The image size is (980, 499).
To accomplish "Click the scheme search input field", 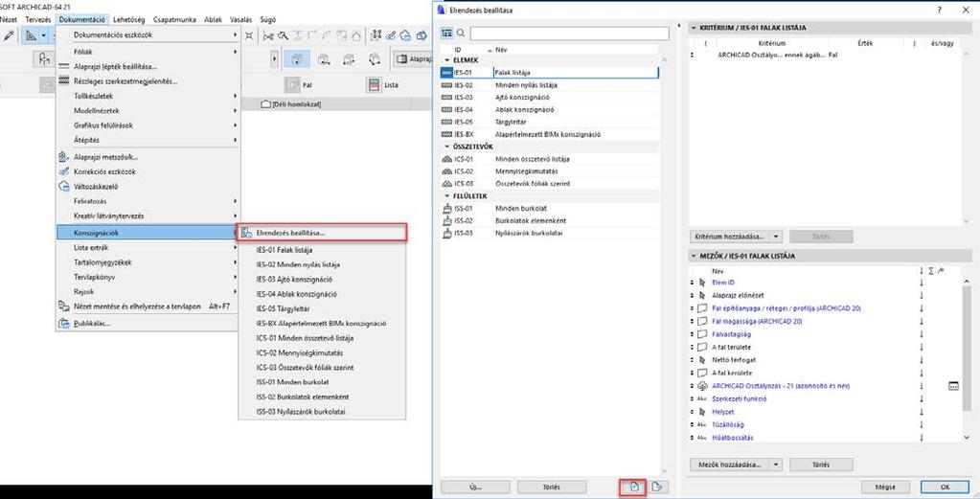I will [x=569, y=34].
